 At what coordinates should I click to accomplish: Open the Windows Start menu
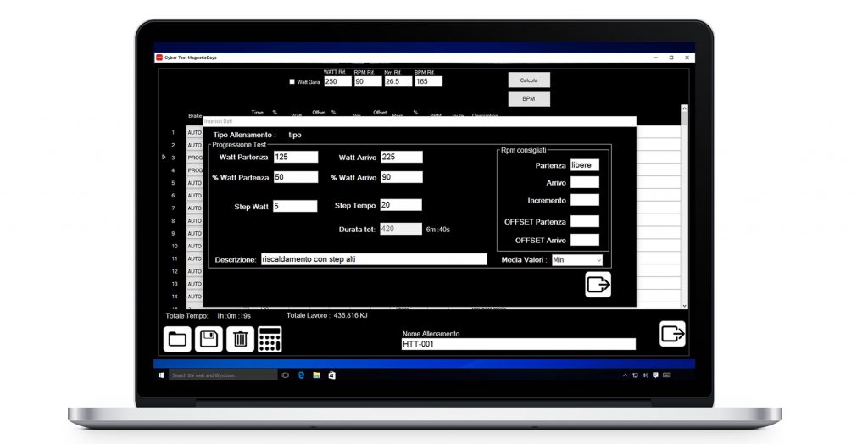click(161, 375)
